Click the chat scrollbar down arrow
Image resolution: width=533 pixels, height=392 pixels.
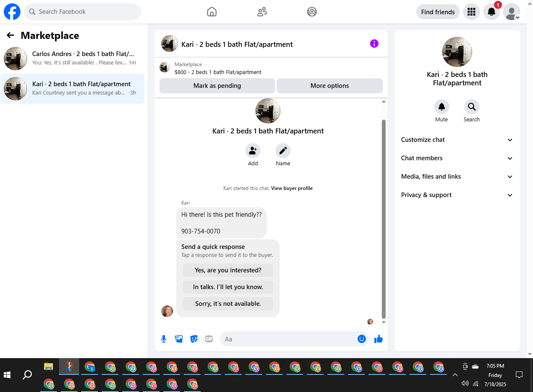pyautogui.click(x=384, y=322)
